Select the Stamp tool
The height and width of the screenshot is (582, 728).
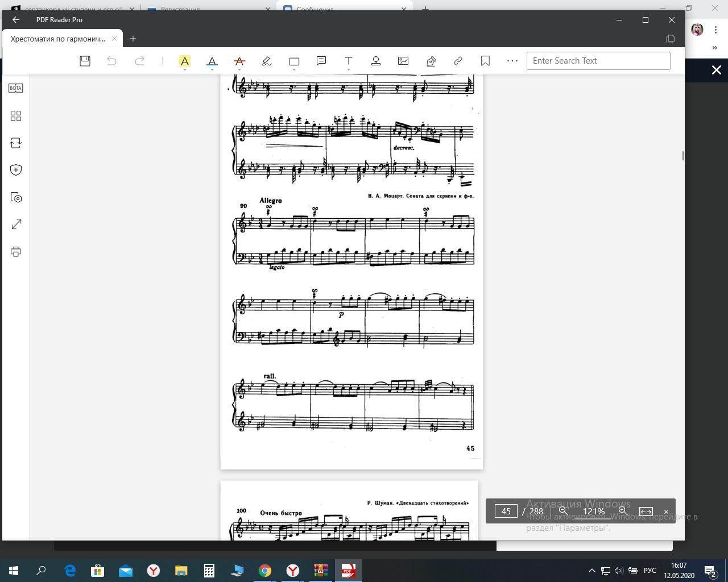(376, 61)
